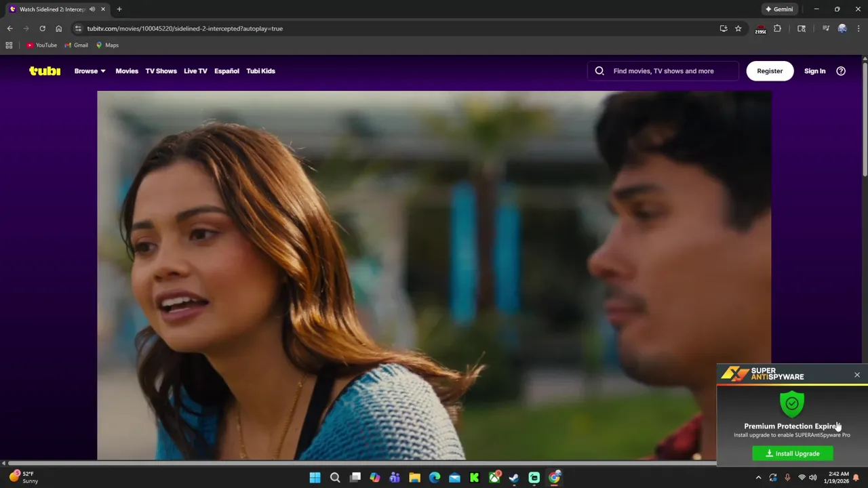Viewport: 868px width, 488px height.
Task: Click the Gemini button
Action: (x=778, y=9)
